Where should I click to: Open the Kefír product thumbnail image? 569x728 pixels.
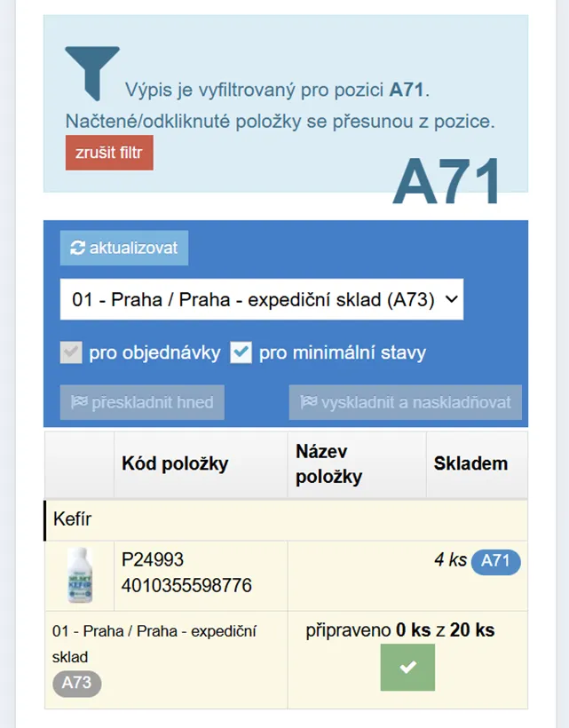click(x=80, y=575)
